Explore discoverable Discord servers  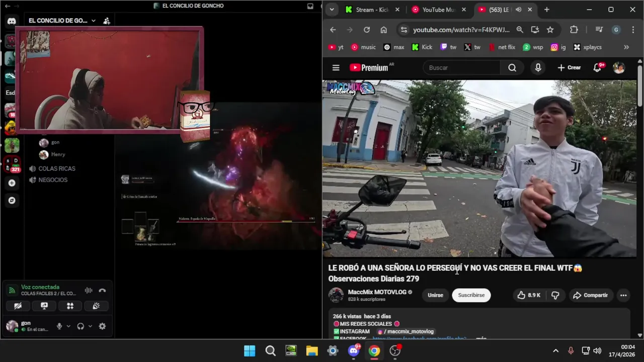click(12, 200)
